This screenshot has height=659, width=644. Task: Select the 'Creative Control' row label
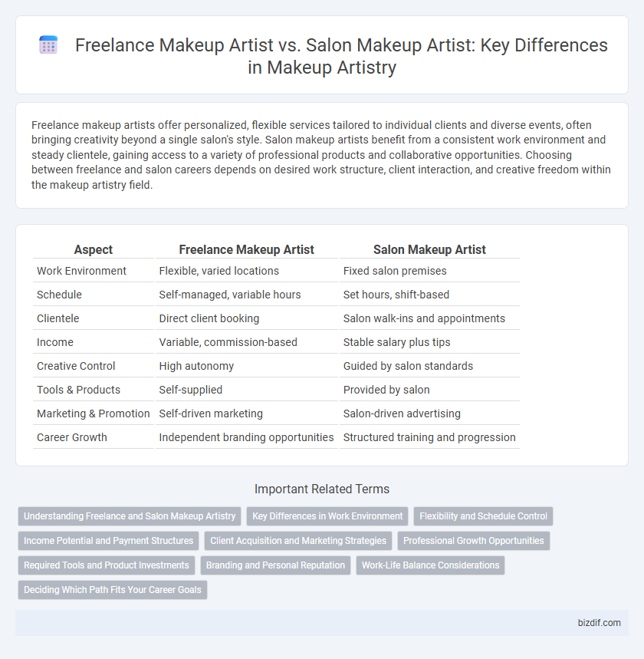pos(76,366)
